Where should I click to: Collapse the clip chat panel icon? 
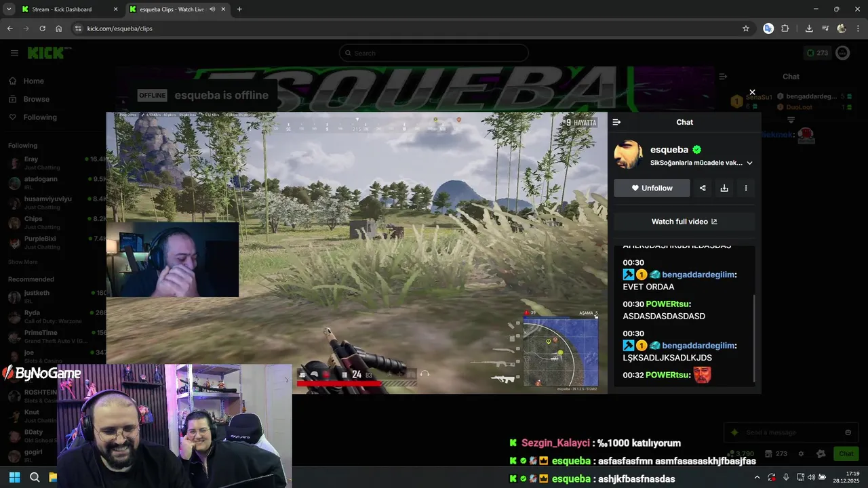click(616, 122)
